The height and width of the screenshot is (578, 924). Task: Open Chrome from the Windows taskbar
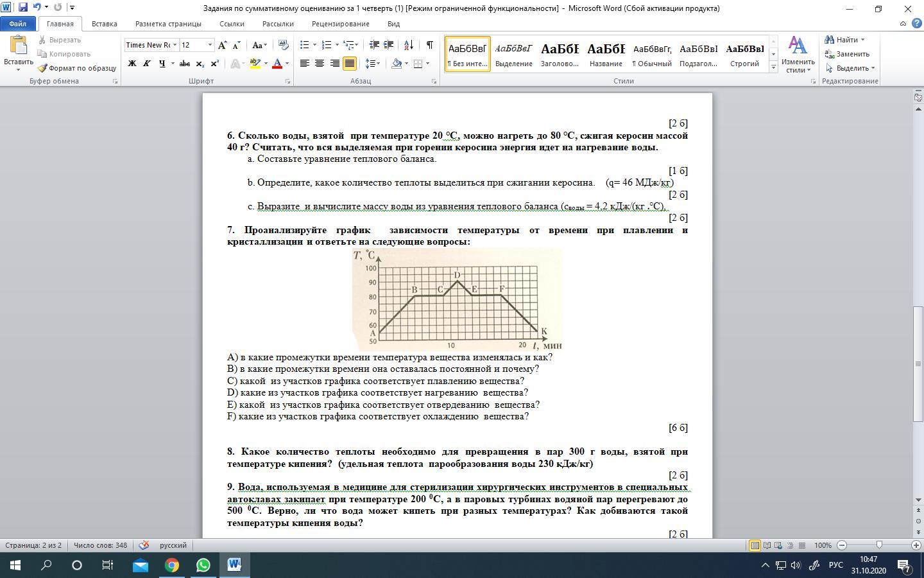(171, 565)
